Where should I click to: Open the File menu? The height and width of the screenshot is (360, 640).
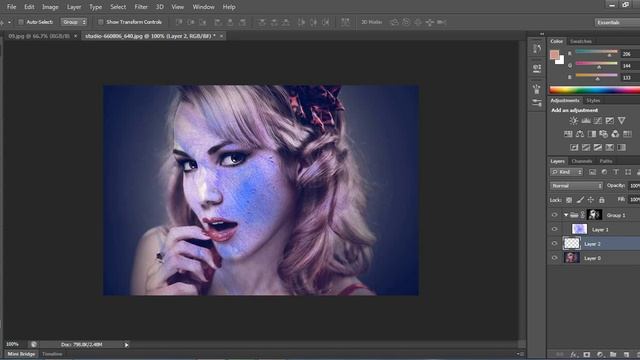11,7
